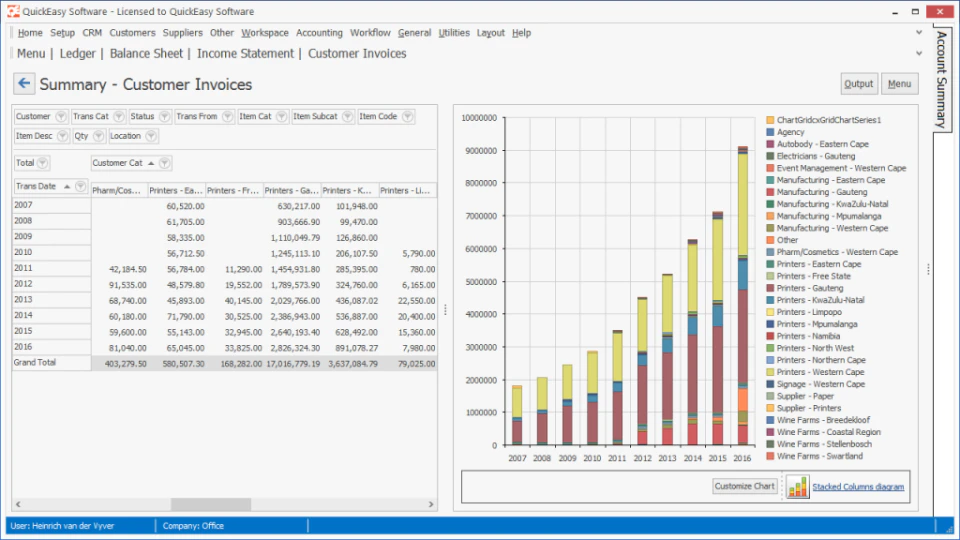The image size is (960, 540).
Task: Switch to the Account Summary side tab
Action: click(942, 78)
